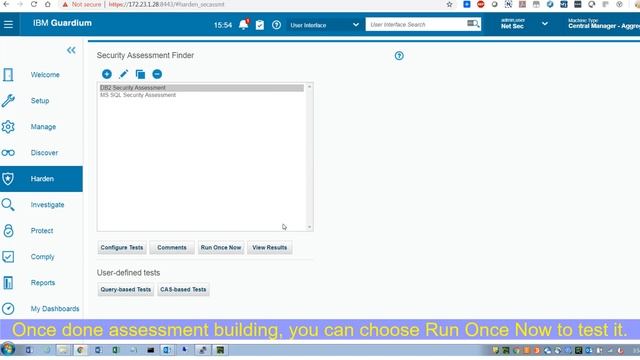Open the hamburger navigation menu

click(8, 24)
